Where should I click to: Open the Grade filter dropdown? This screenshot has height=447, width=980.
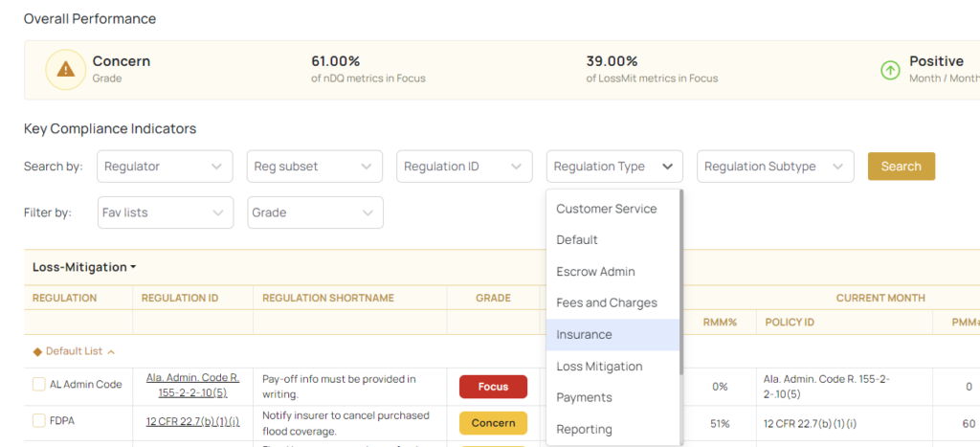314,212
